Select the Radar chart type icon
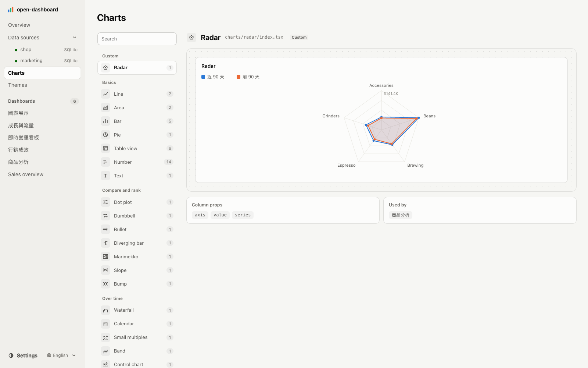 pyautogui.click(x=105, y=68)
